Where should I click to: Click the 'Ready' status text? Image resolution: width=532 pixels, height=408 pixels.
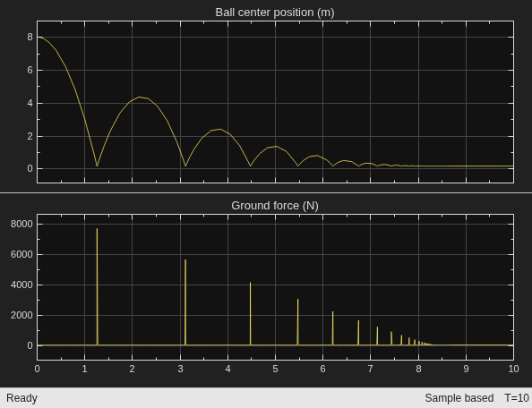point(21,398)
